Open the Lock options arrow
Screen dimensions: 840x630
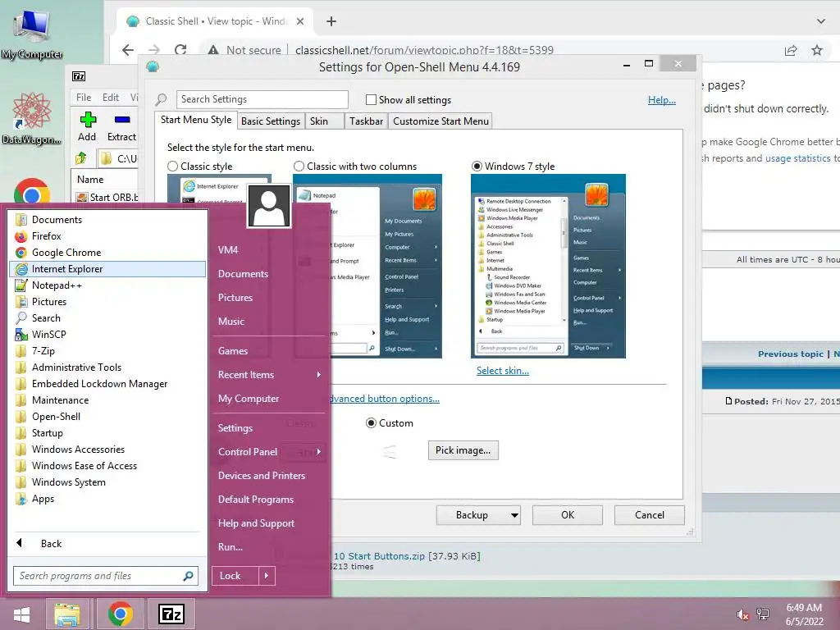click(x=267, y=576)
